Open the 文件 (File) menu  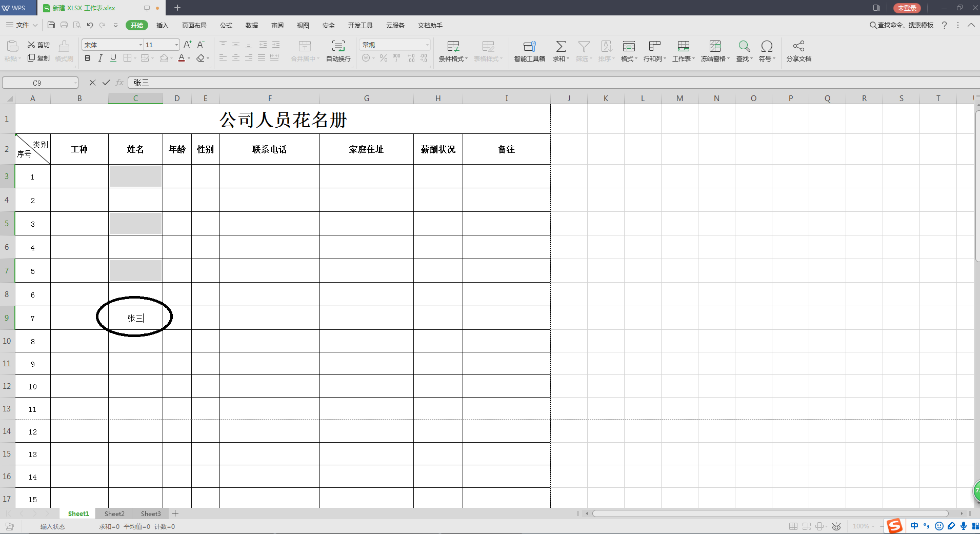(x=22, y=25)
